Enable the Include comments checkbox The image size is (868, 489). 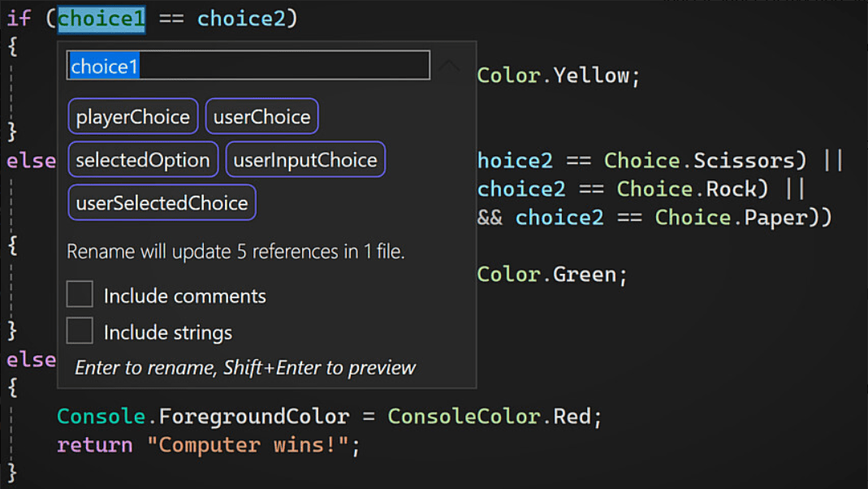click(x=79, y=295)
